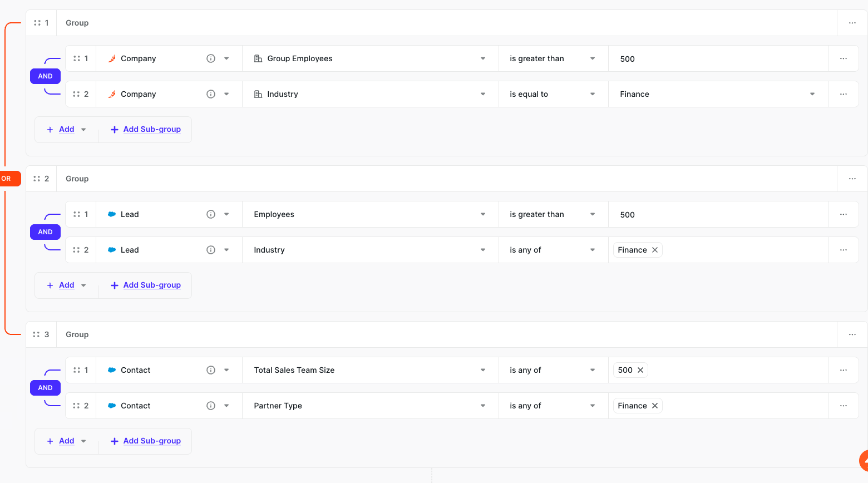Viewport: 868px width, 483px height.
Task: Open more options menu for Group 1
Action: click(x=852, y=23)
